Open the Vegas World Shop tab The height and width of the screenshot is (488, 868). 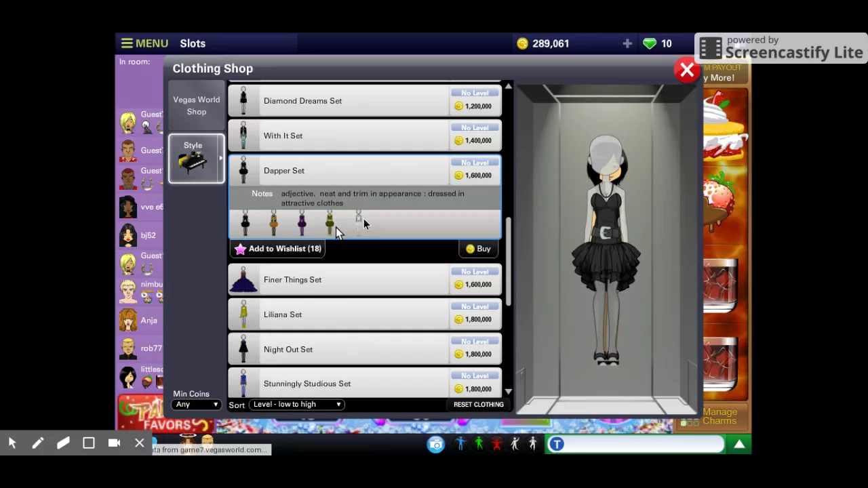click(196, 106)
